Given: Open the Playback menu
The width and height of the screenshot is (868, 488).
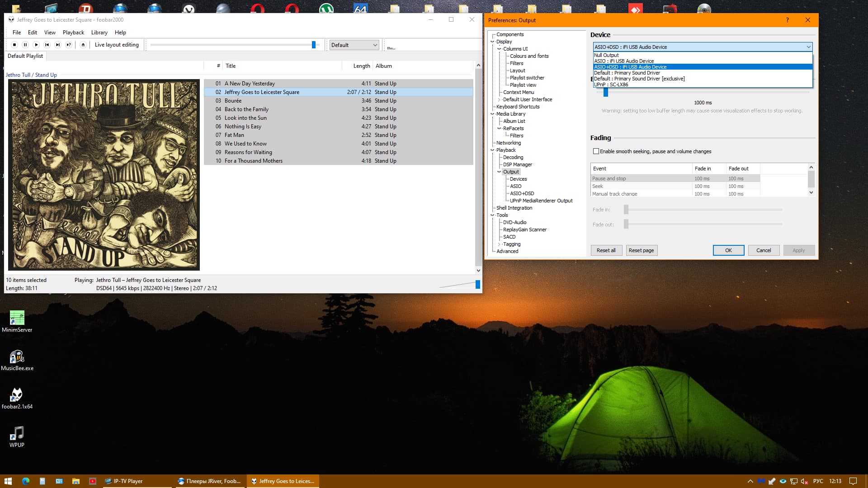Looking at the screenshot, I should coord(73,33).
